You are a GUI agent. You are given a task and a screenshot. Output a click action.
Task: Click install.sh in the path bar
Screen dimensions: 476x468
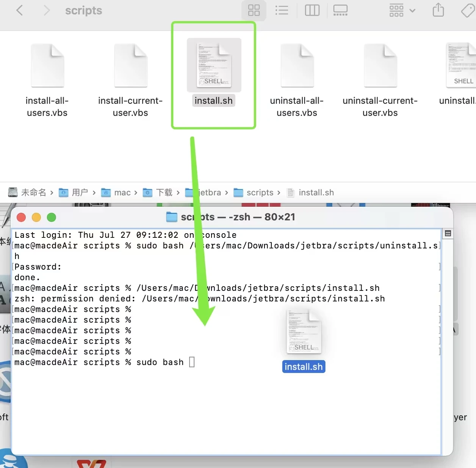click(x=310, y=192)
